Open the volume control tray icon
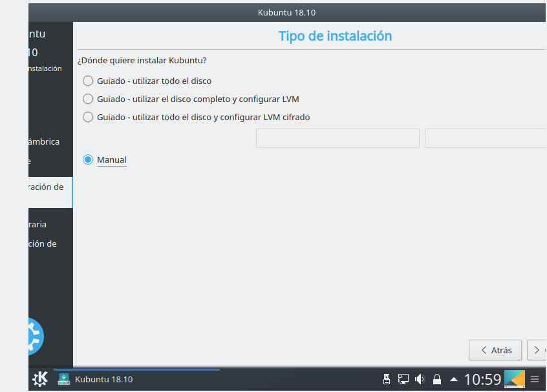This screenshot has width=547, height=392. [x=420, y=379]
